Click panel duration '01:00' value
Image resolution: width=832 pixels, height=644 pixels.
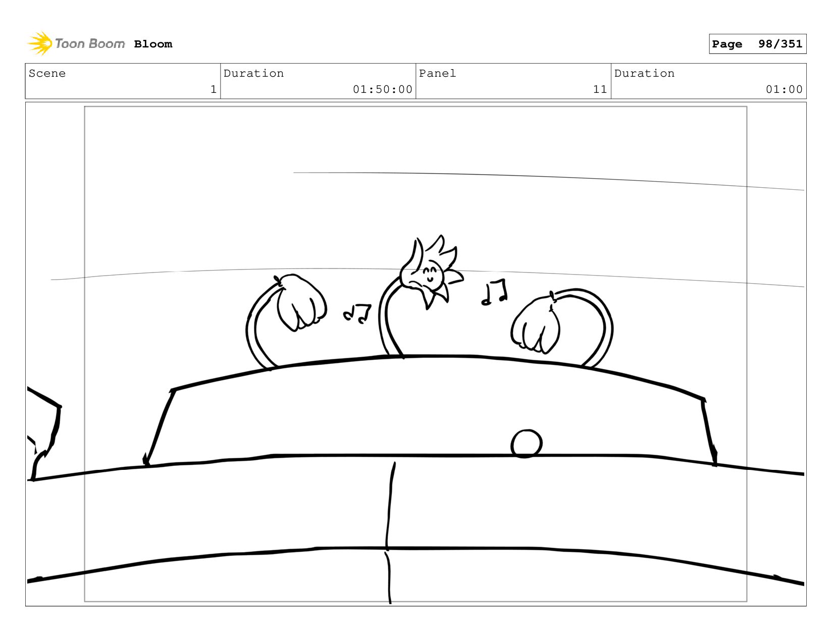coord(784,89)
